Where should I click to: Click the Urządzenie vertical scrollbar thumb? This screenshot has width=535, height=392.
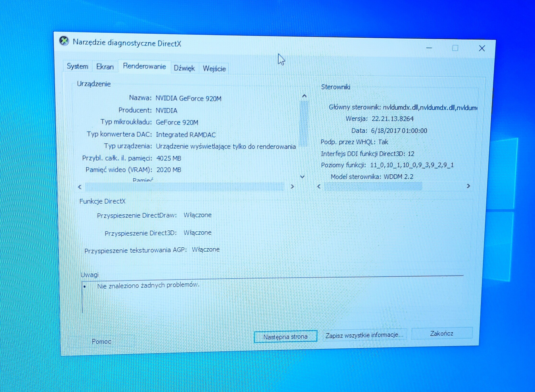(304, 123)
